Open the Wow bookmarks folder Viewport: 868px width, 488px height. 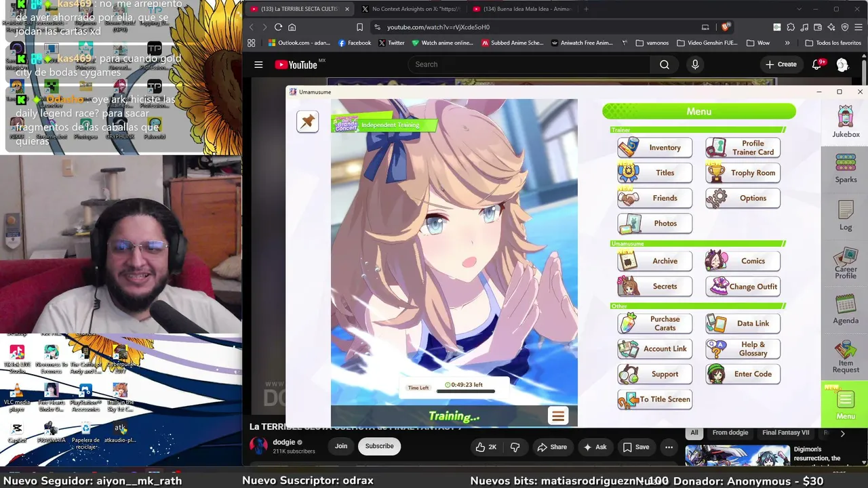758,43
